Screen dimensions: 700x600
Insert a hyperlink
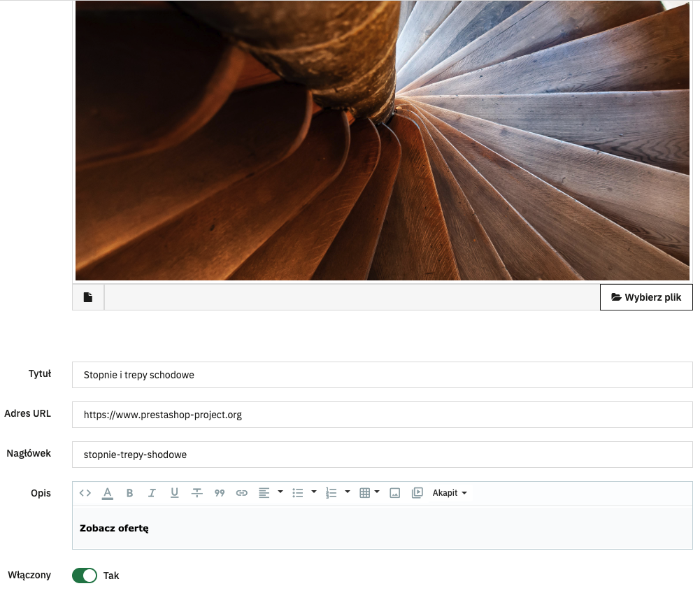click(x=241, y=493)
